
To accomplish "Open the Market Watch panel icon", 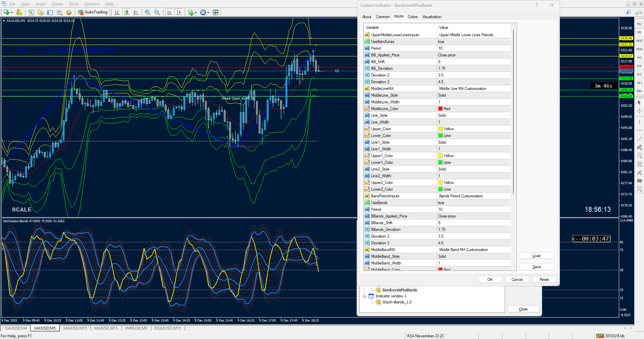I will pos(31,12).
